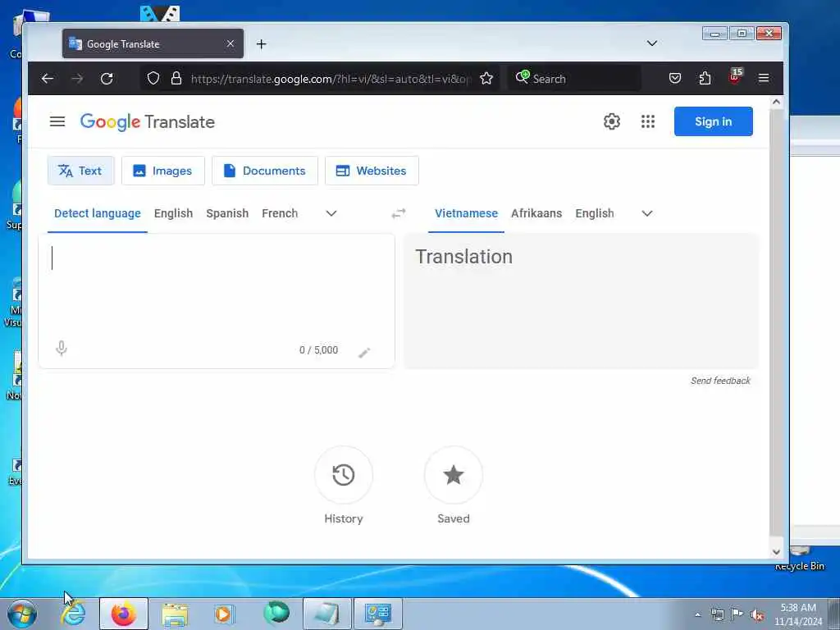The image size is (840, 630).
Task: Start voice input with microphone icon
Action: click(x=62, y=349)
